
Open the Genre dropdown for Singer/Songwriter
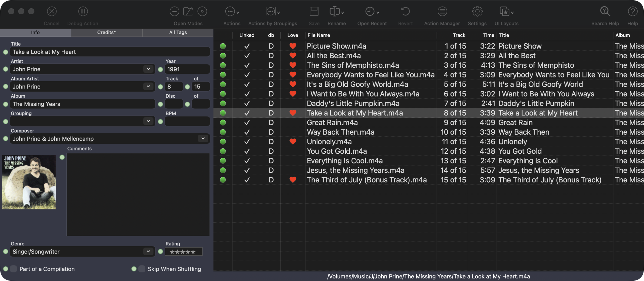(148, 251)
